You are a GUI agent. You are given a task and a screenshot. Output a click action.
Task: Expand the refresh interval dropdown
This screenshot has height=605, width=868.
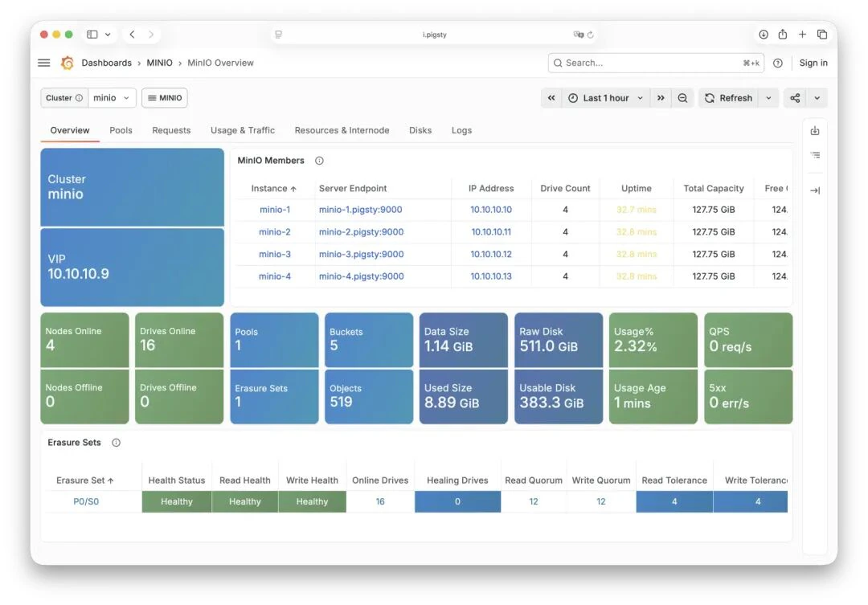768,98
